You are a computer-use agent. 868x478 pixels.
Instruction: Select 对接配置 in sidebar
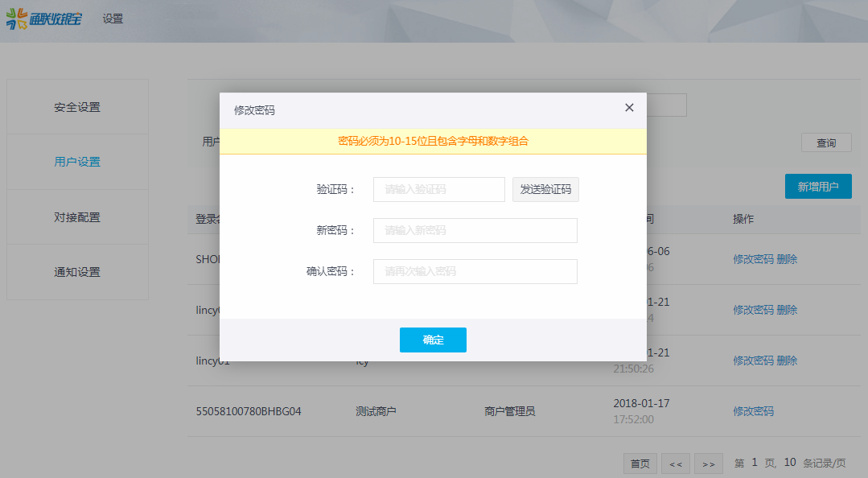77,217
